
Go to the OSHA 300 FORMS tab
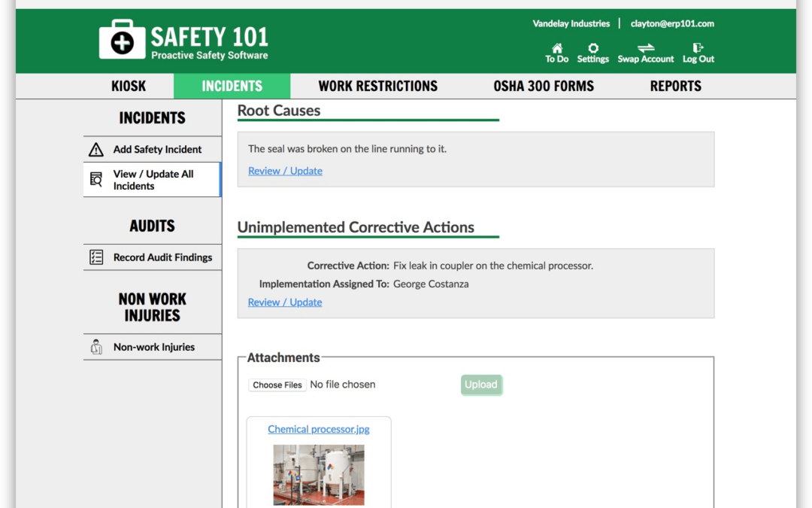[x=544, y=86]
